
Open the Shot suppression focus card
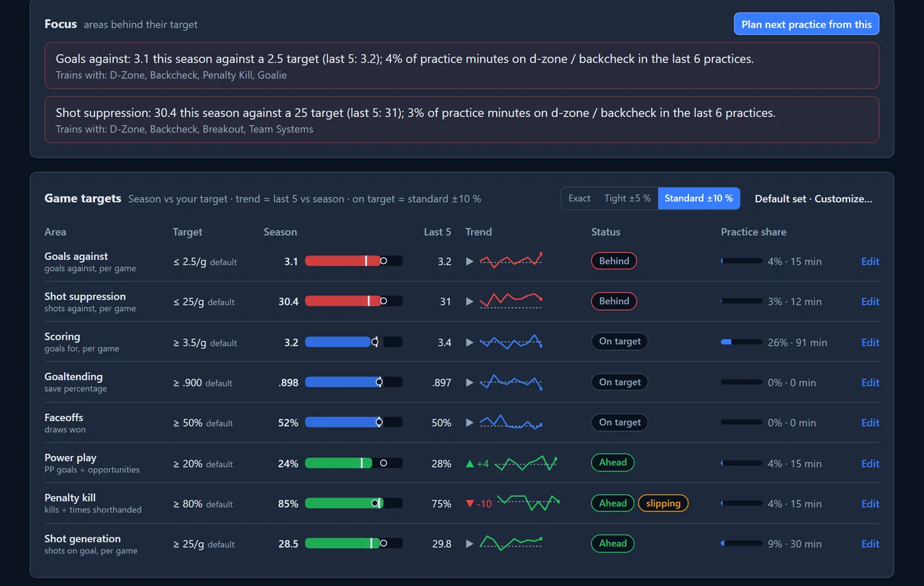coord(462,119)
